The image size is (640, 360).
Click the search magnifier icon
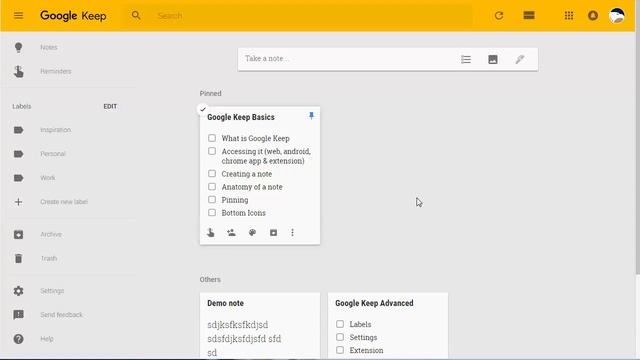[x=136, y=16]
